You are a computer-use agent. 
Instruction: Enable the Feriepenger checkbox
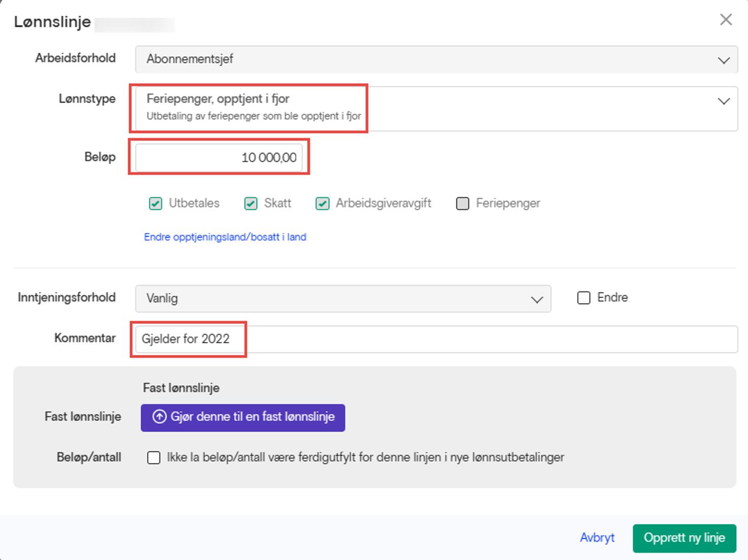pos(463,203)
